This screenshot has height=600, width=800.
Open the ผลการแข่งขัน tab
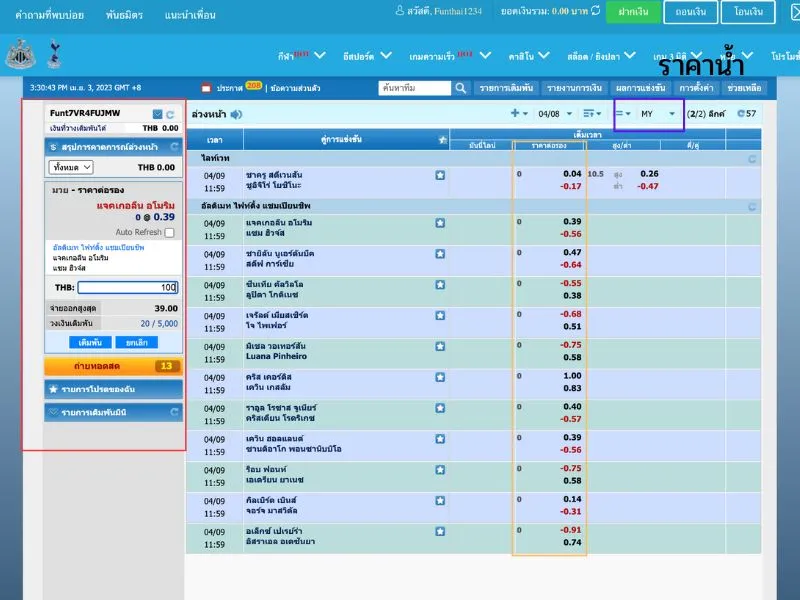tap(640, 88)
